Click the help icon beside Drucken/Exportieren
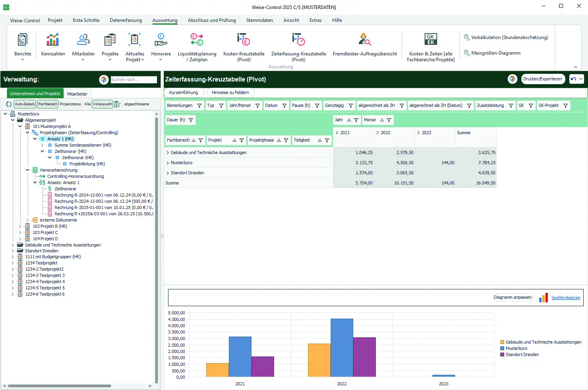Screen dimensions: 588x390 click(512, 79)
